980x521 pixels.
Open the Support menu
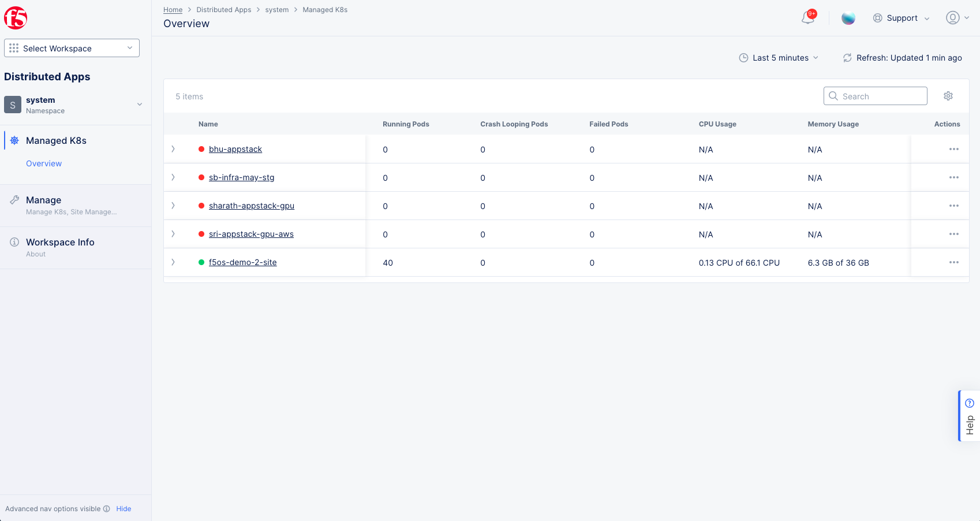(x=902, y=18)
